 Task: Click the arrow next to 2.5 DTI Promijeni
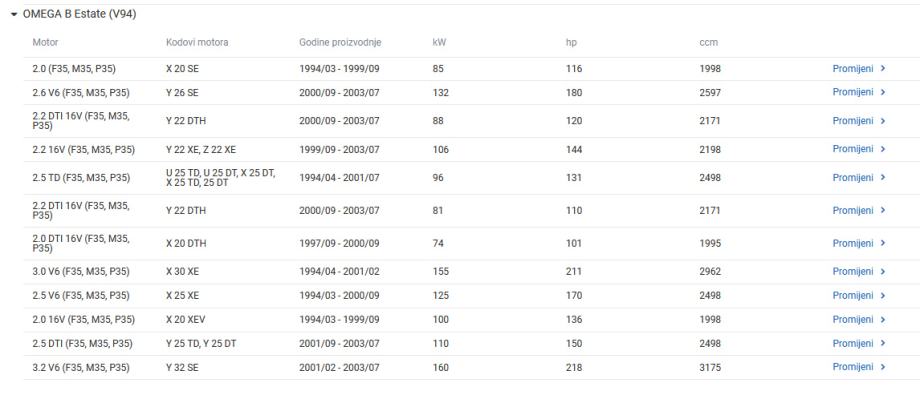tap(883, 343)
